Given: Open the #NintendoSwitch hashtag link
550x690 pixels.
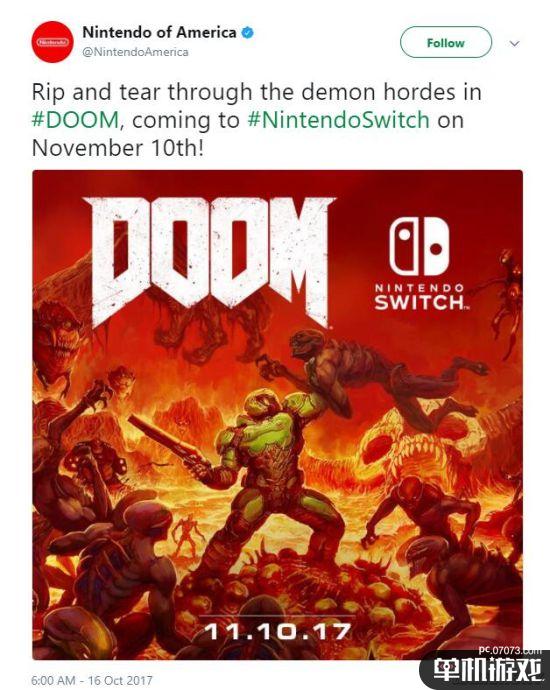Looking at the screenshot, I should click(339, 120).
